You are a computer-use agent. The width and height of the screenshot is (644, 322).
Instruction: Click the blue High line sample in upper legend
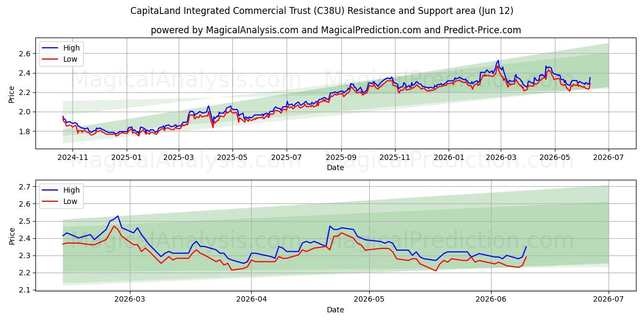pyautogui.click(x=50, y=48)
